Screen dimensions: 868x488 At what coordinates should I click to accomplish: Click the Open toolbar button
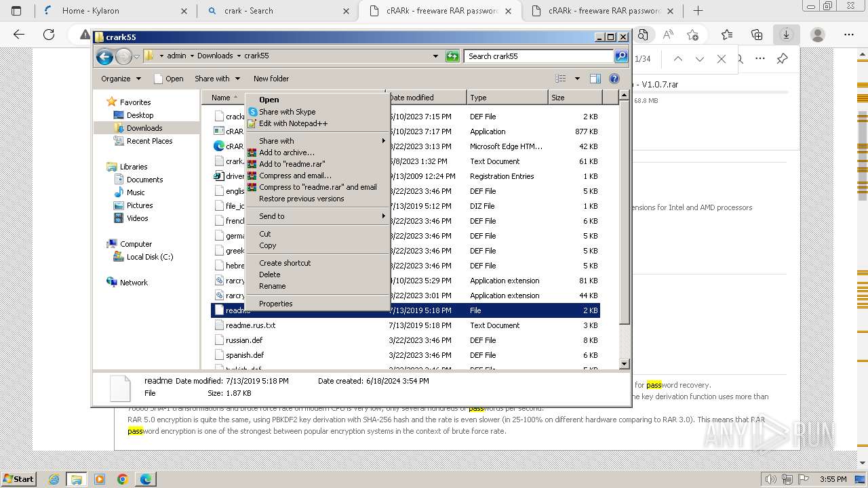tap(169, 79)
